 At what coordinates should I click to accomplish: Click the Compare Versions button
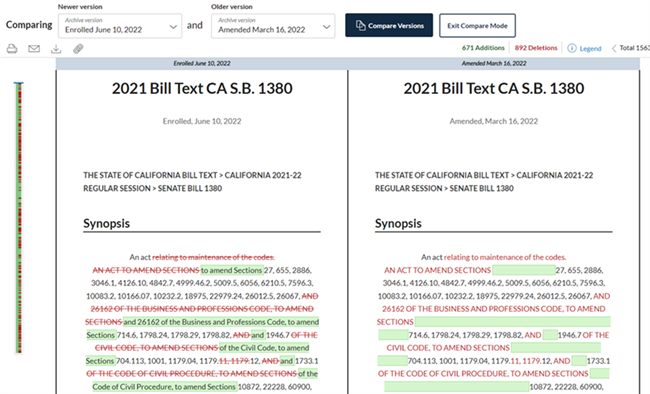coord(389,25)
